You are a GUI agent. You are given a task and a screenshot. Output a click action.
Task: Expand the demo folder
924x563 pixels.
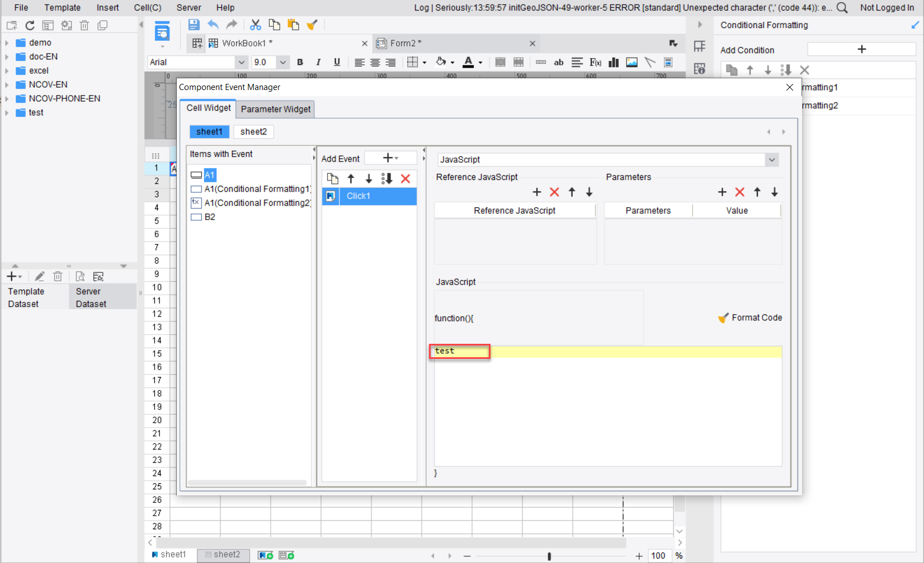pyautogui.click(x=7, y=42)
